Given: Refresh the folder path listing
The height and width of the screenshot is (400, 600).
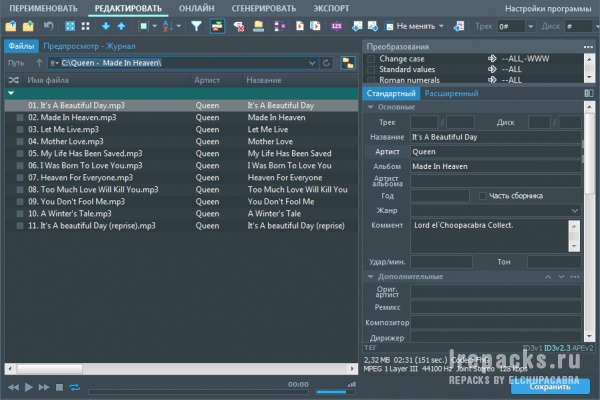Looking at the screenshot, I should click(x=326, y=63).
